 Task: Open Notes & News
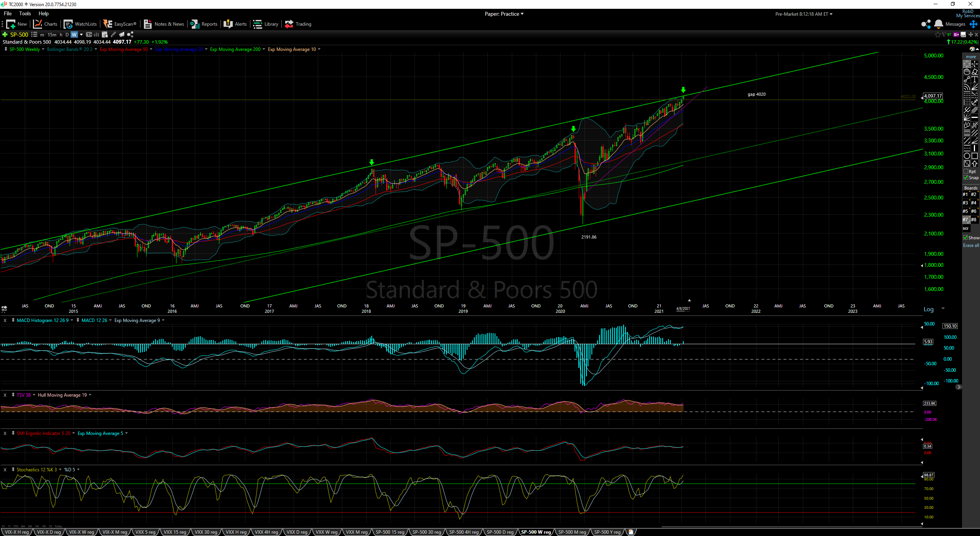[164, 24]
